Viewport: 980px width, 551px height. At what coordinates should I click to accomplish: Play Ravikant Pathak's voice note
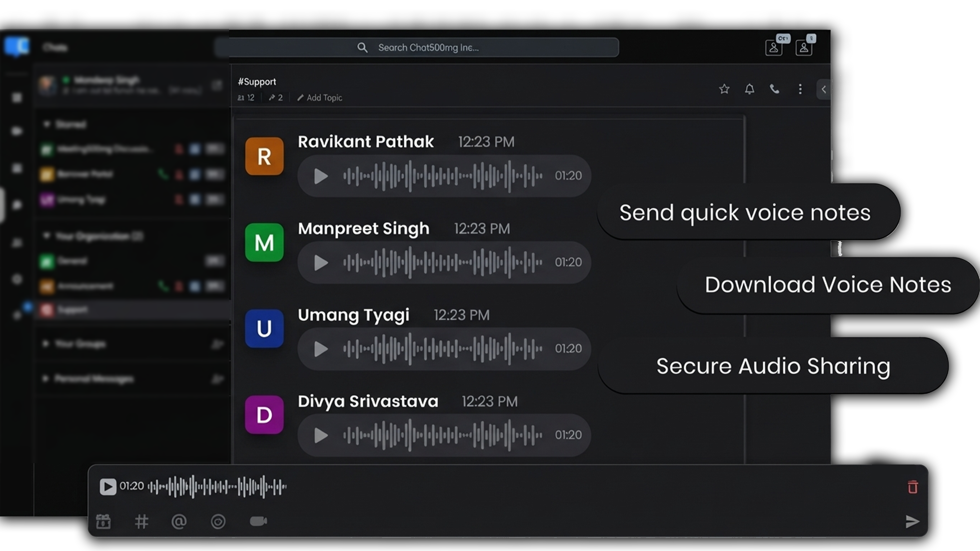coord(321,176)
